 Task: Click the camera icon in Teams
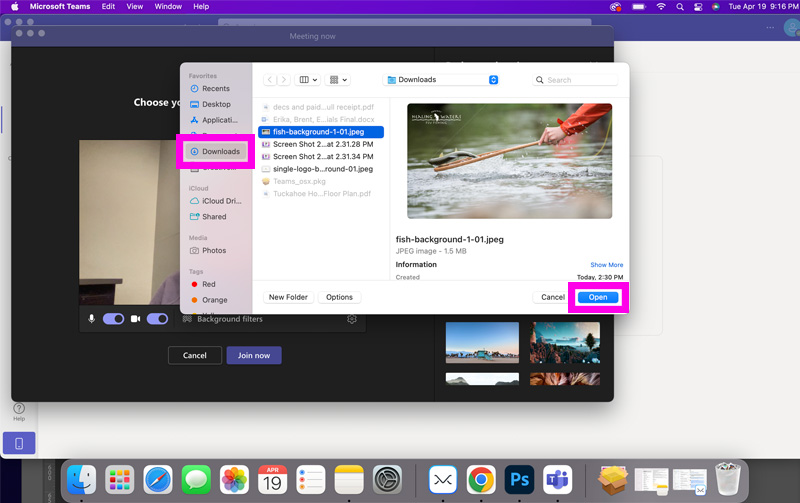pos(135,319)
